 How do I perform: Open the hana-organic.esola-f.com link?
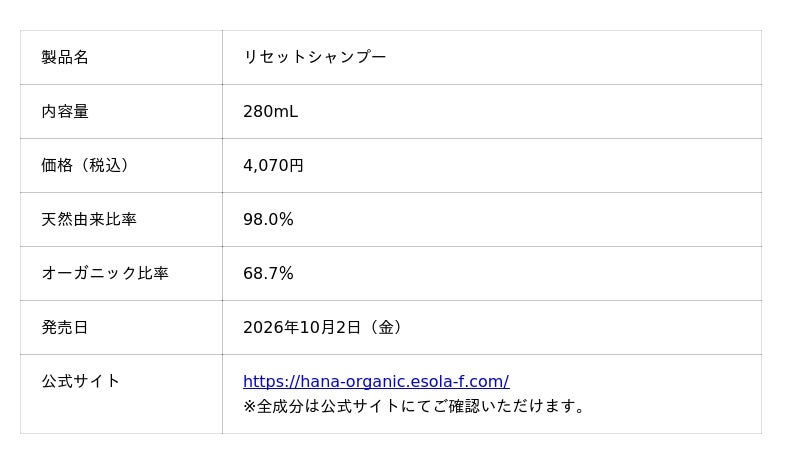tap(376, 381)
